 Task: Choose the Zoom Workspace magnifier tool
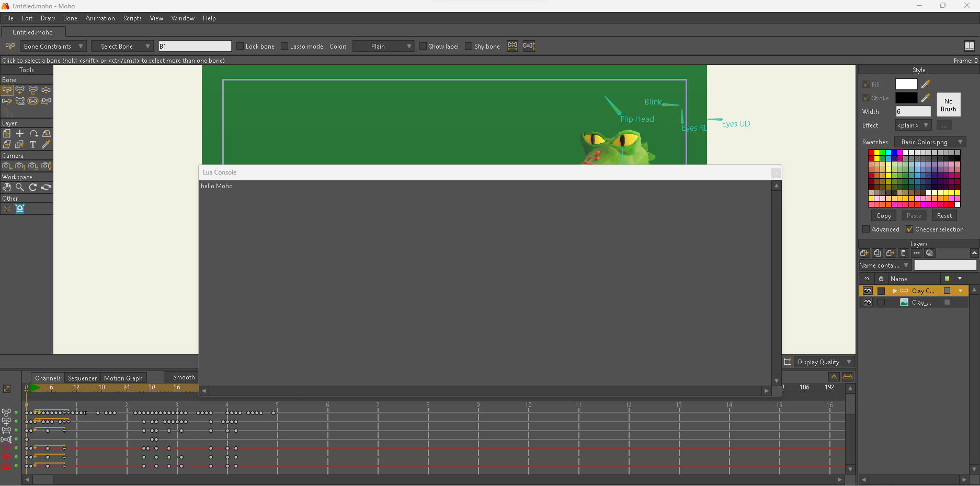20,187
